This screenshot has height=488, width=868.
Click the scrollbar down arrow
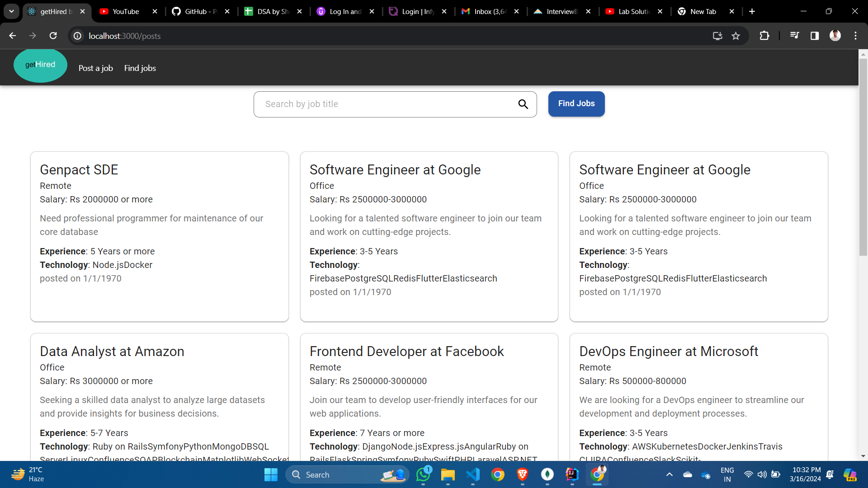click(x=863, y=456)
